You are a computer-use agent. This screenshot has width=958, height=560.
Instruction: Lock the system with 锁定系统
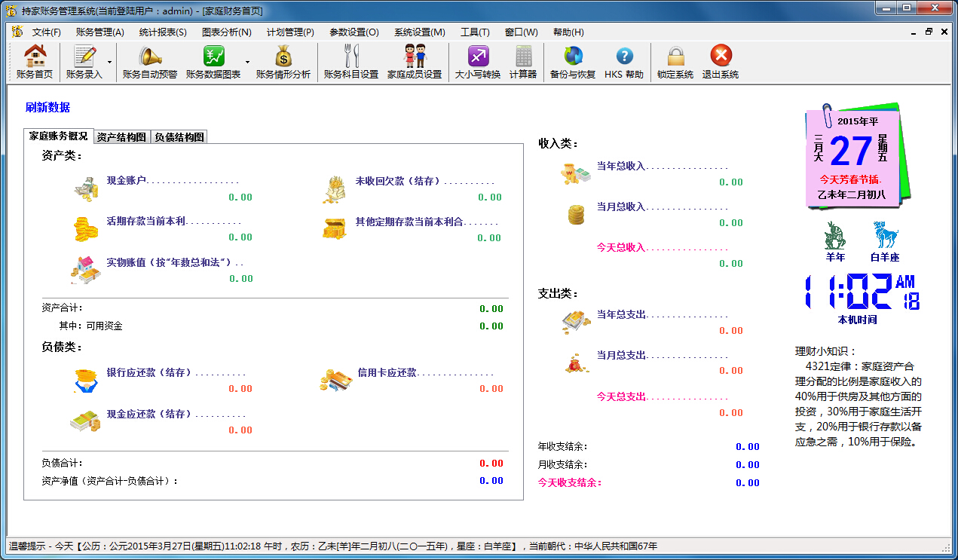point(677,60)
